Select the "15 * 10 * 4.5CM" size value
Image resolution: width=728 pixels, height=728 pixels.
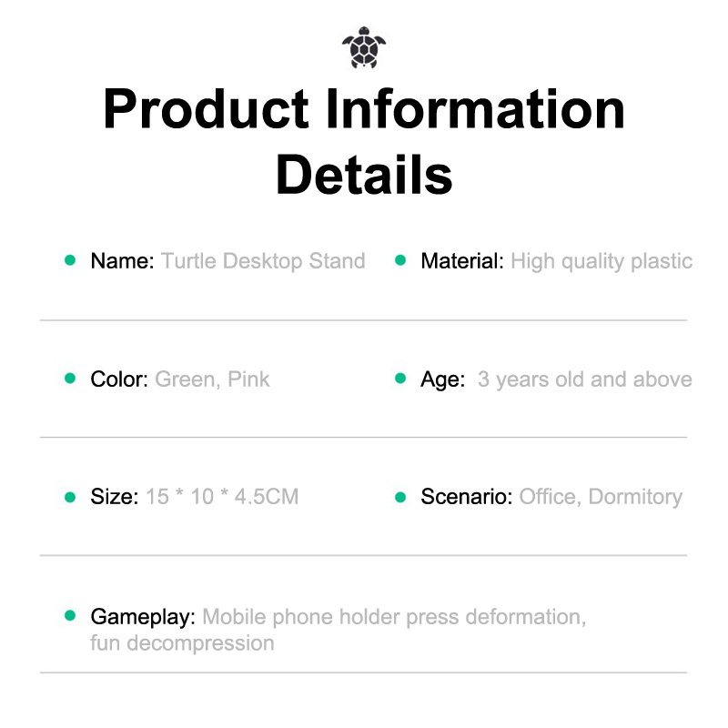(222, 497)
